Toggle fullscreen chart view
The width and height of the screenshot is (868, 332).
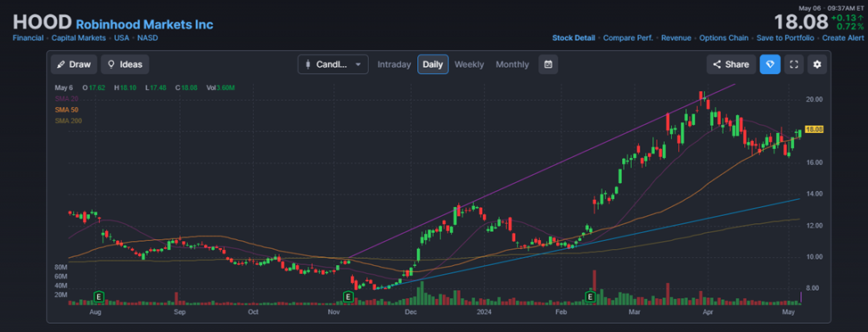pos(794,64)
